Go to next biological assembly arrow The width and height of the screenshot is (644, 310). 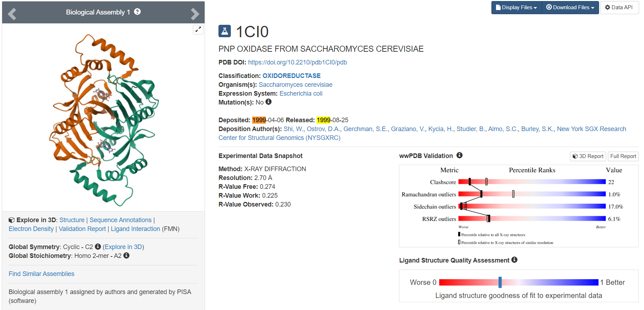(195, 14)
